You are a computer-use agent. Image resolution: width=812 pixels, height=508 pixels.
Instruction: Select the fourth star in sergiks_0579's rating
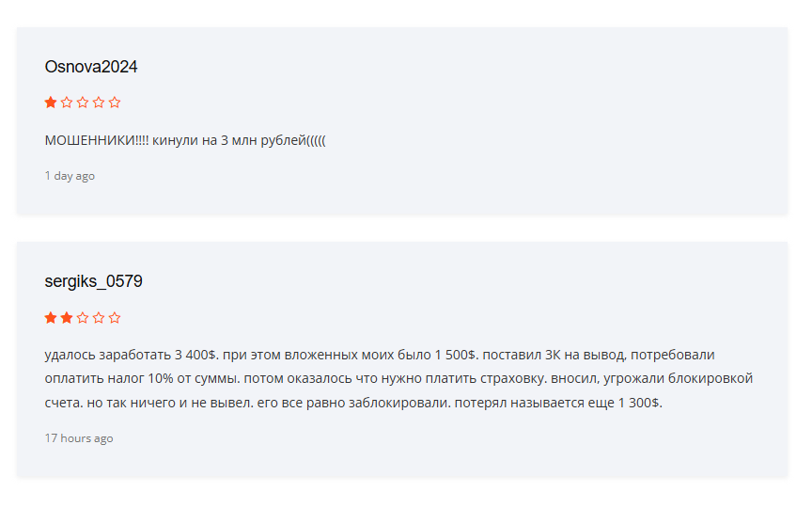coord(99,318)
